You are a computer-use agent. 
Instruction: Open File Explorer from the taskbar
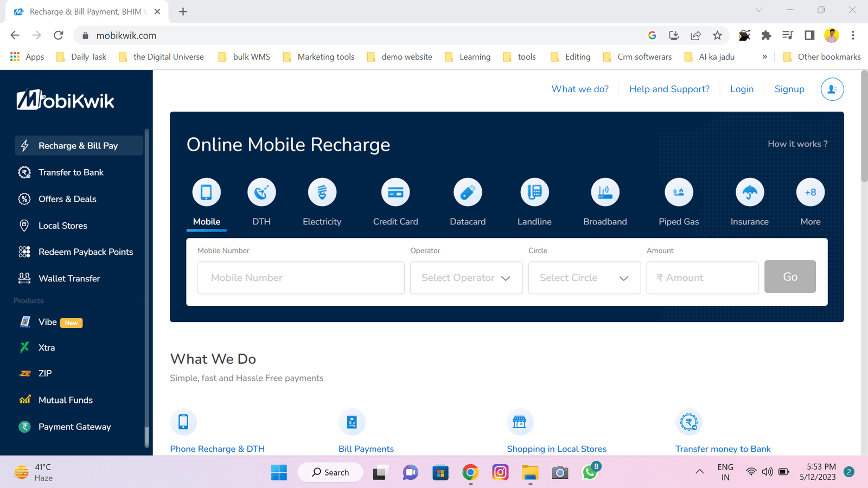530,472
